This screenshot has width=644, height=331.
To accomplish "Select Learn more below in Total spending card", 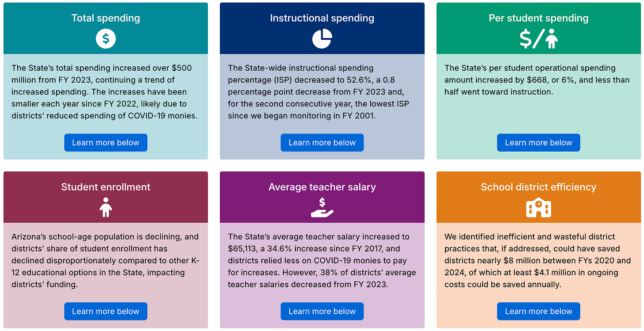I will (x=106, y=143).
